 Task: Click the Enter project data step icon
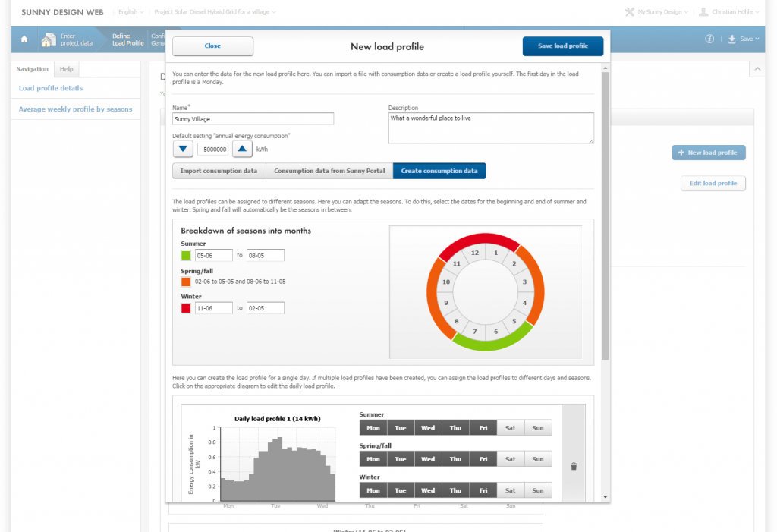point(49,39)
